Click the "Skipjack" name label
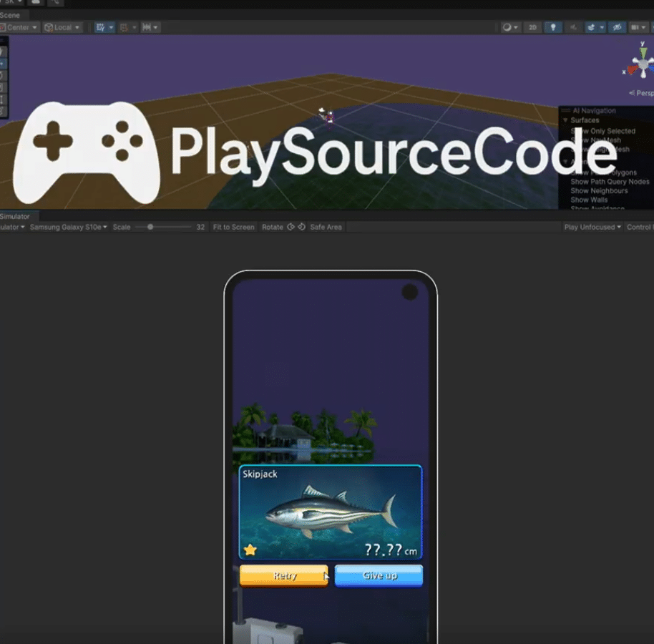The height and width of the screenshot is (644, 654). click(x=260, y=474)
